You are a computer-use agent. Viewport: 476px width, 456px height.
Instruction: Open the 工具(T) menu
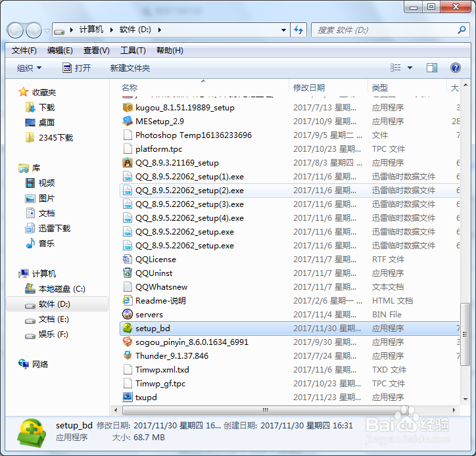(x=133, y=51)
